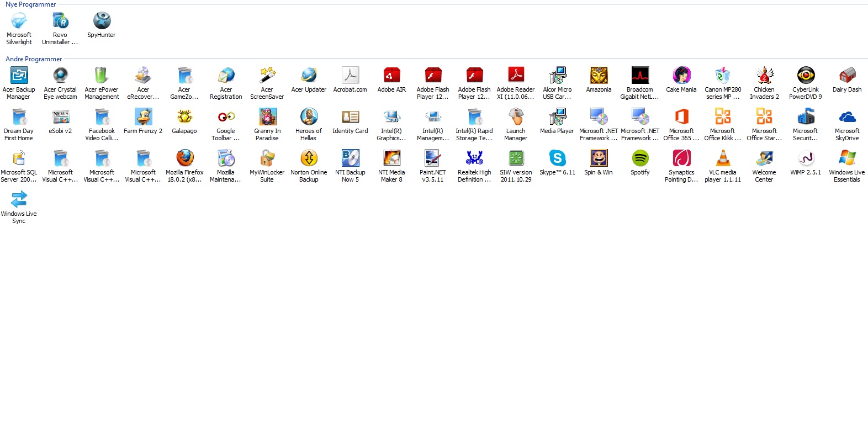Open Windows Live Essentials
Screen dimensions: 868x440
(x=847, y=158)
